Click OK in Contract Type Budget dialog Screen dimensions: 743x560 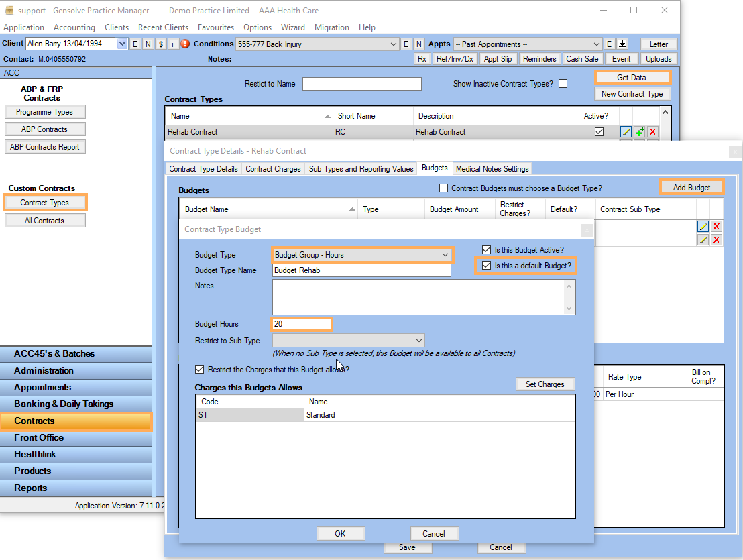[340, 534]
